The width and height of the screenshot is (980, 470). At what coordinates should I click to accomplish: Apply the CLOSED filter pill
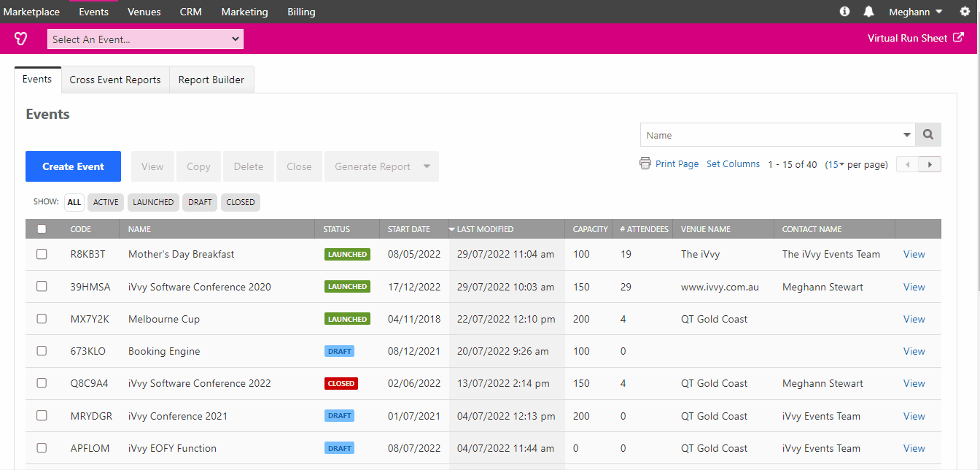pyautogui.click(x=241, y=202)
